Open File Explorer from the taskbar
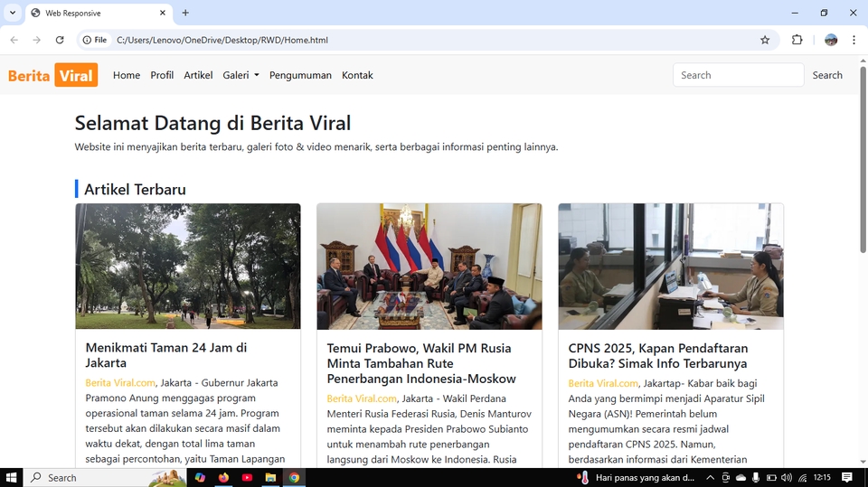This screenshot has width=868, height=487. pyautogui.click(x=270, y=477)
